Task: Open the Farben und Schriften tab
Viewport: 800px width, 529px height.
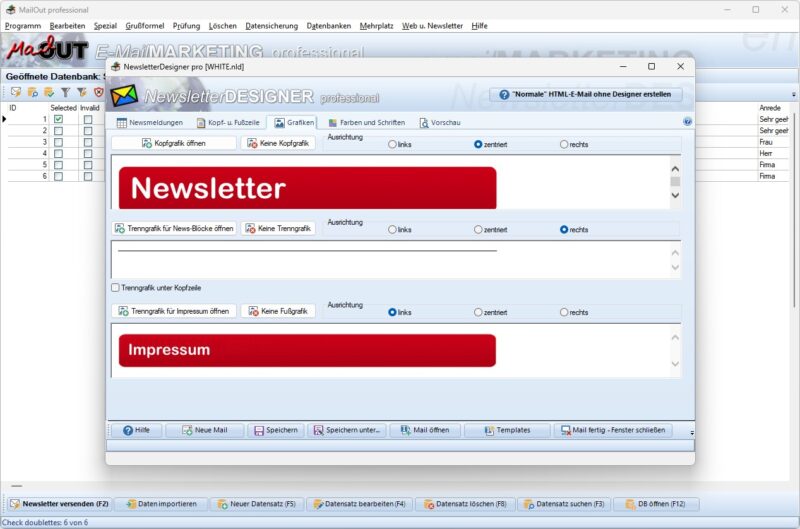Action: coord(366,122)
